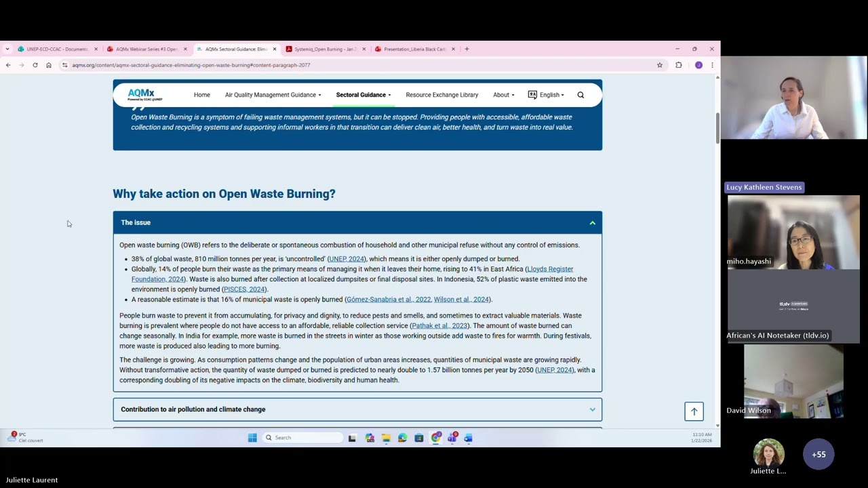
Task: Open the Wilson et al., 2024 link
Action: click(x=461, y=300)
